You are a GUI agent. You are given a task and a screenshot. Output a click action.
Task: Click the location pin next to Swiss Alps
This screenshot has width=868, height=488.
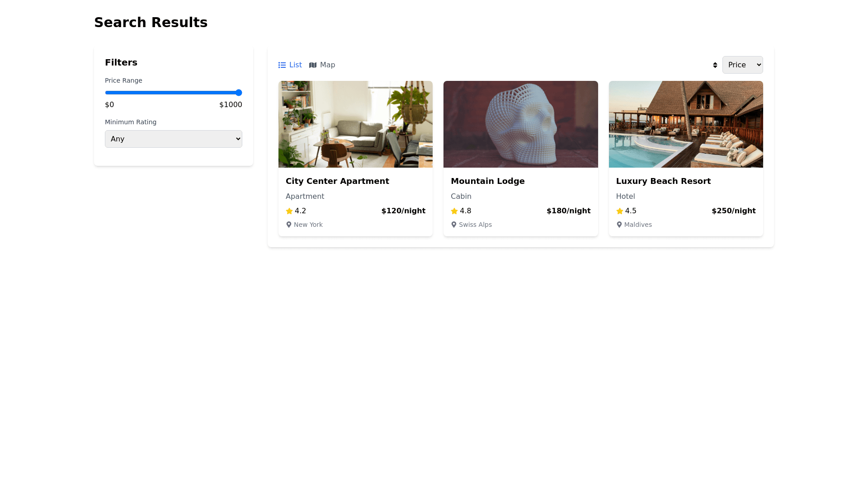(454, 225)
